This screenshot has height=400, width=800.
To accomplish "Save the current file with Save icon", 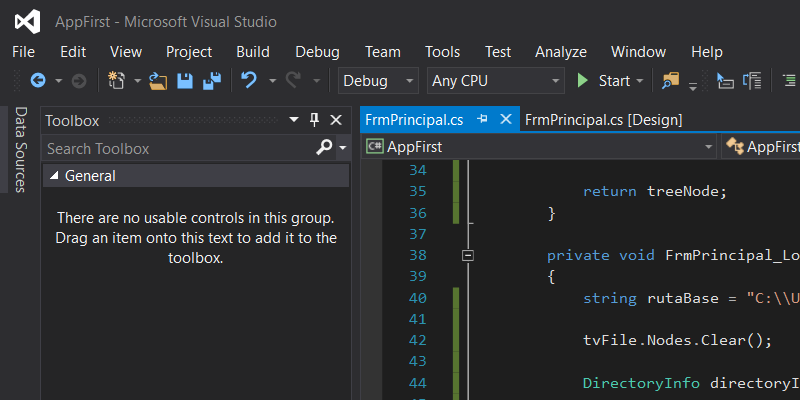I will click(185, 81).
